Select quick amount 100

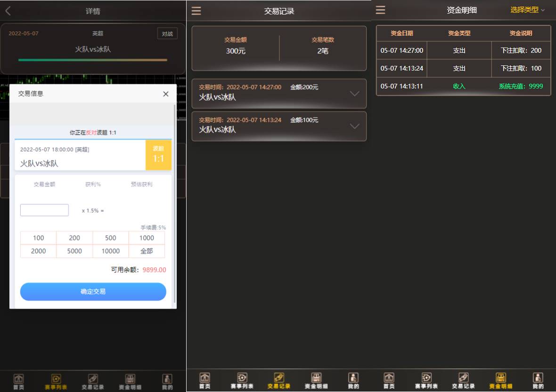(38, 238)
